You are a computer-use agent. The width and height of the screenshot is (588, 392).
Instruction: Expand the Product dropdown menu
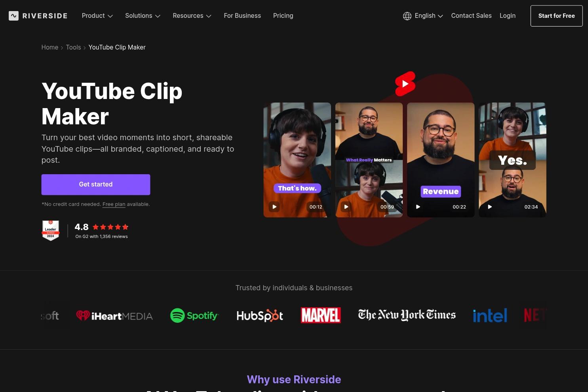pos(97,16)
